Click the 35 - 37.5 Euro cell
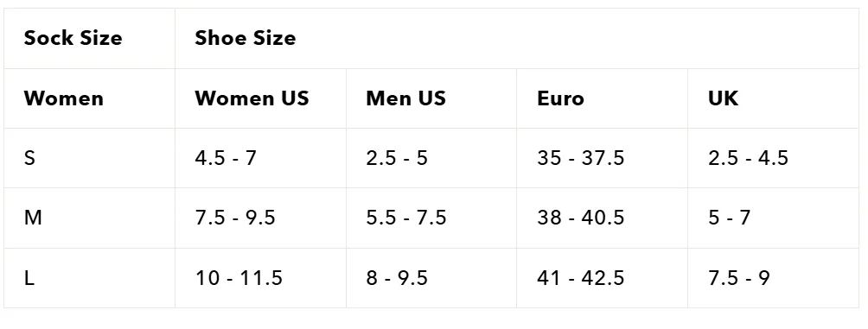 click(x=603, y=158)
